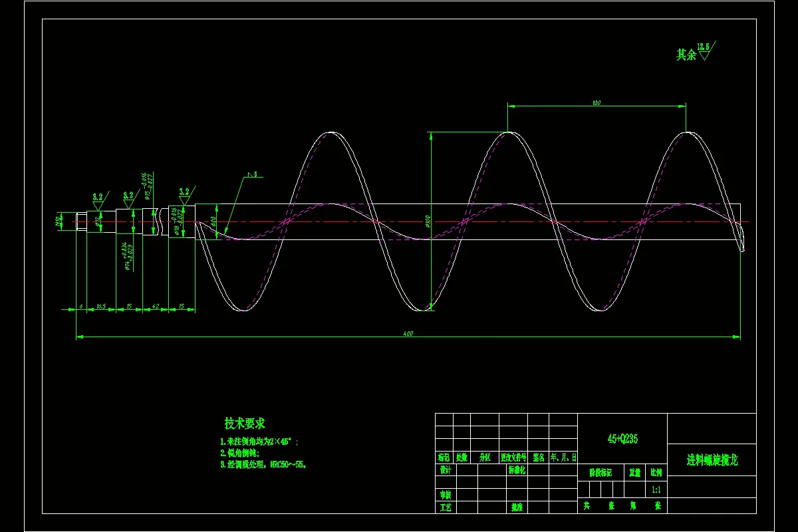
Task: Click the "技术要求" heading
Action: (x=245, y=423)
